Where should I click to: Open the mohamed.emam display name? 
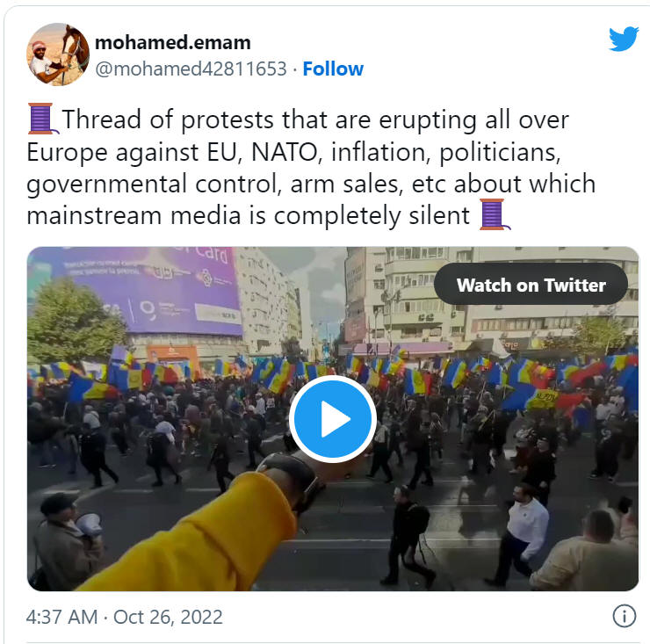click(x=173, y=42)
